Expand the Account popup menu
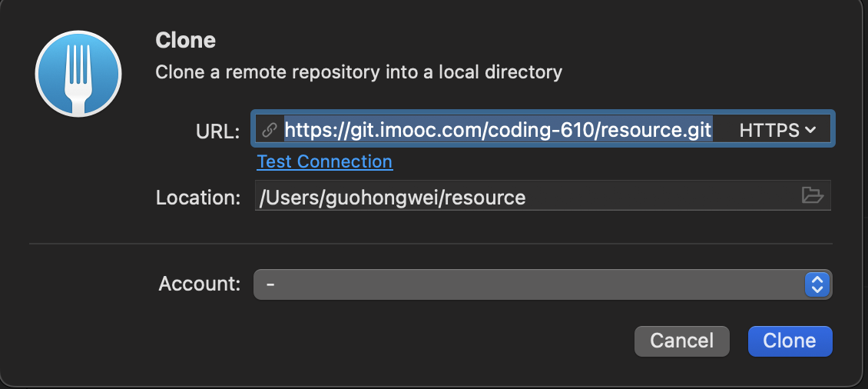The width and height of the screenshot is (868, 389). pyautogui.click(x=542, y=284)
